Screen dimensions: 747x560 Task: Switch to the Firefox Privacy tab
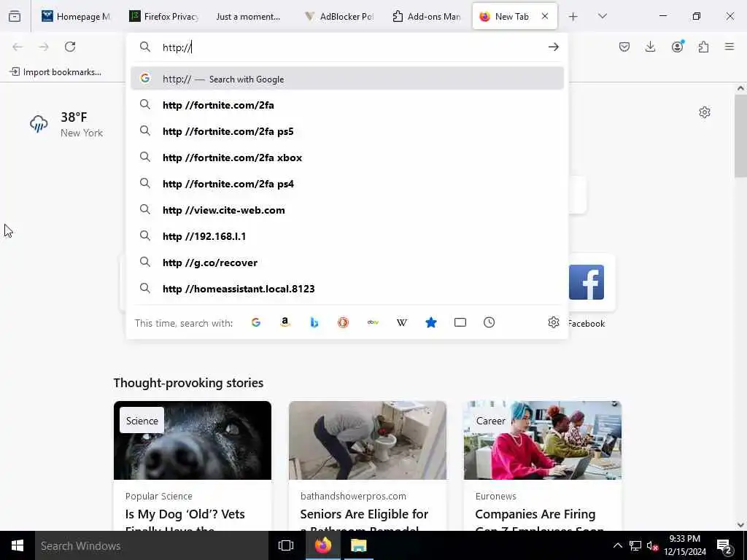(x=164, y=17)
